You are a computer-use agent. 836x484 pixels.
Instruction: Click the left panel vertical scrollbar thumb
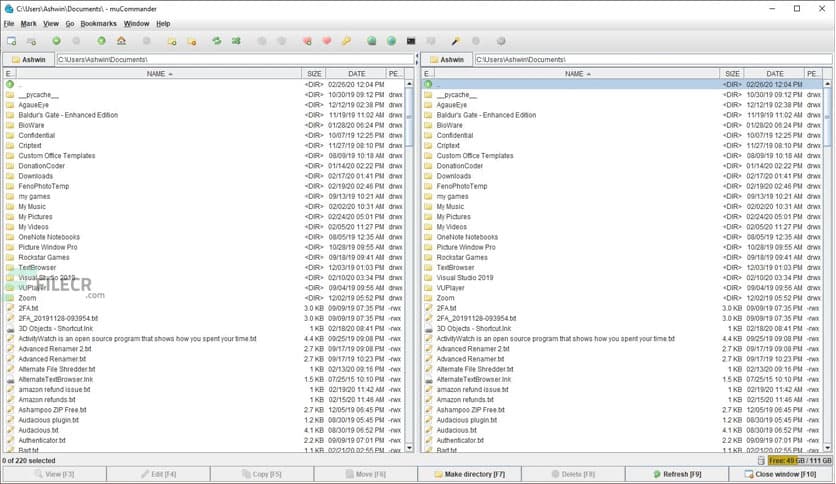(409, 117)
